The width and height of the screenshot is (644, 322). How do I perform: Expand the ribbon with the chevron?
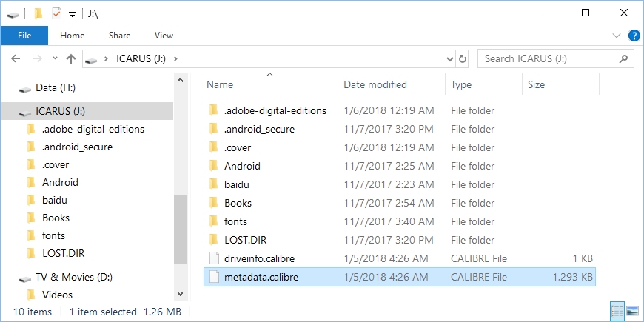click(x=617, y=36)
